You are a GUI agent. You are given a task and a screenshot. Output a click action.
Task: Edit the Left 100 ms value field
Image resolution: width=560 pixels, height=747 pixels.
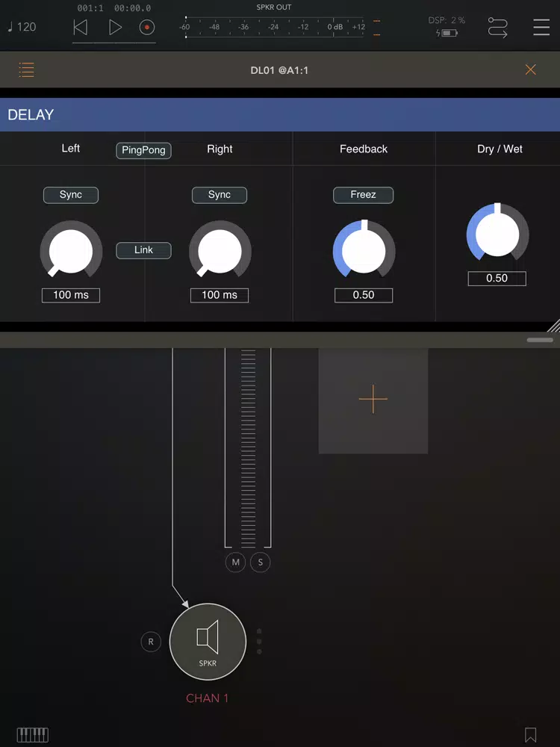(71, 295)
